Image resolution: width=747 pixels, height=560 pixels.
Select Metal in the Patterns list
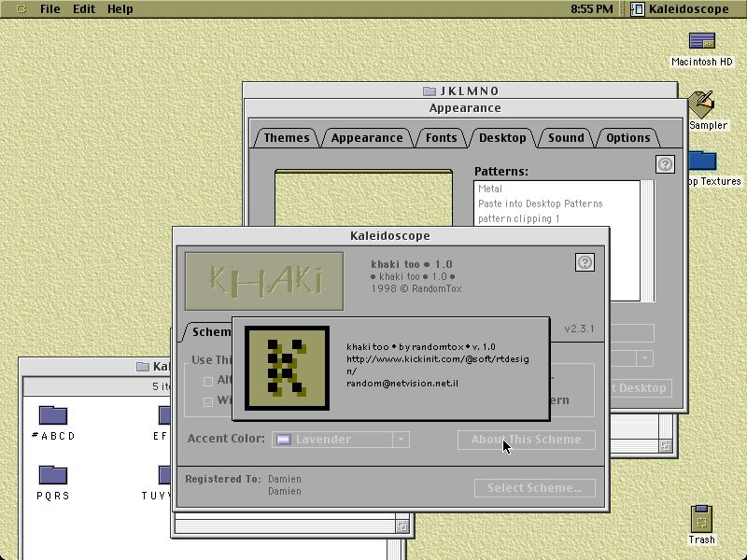pos(489,189)
